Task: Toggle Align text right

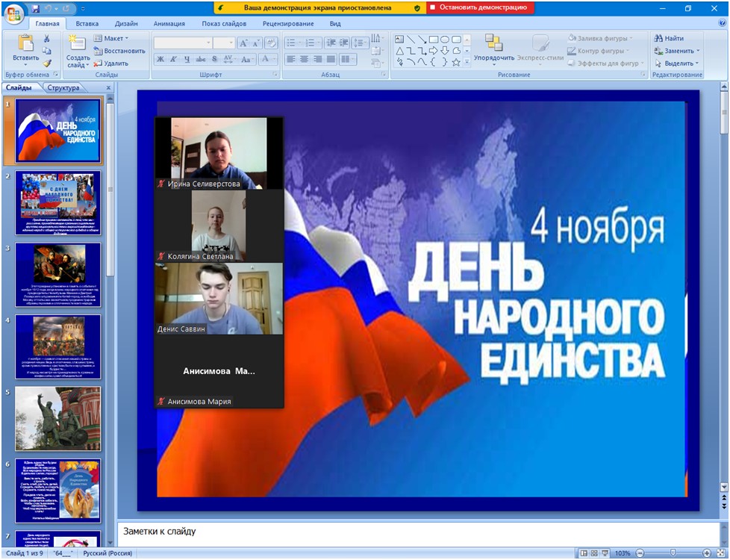Action: tap(317, 59)
